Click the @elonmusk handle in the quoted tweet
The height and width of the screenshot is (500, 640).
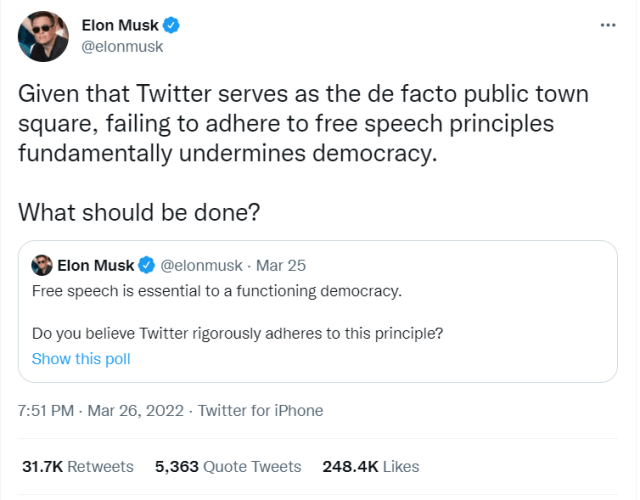[202, 265]
